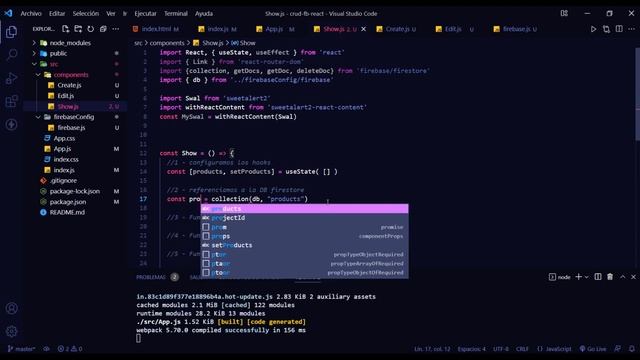640x360 pixels.
Task: Click Ln 17, col 12 cursor position
Action: (x=432, y=349)
